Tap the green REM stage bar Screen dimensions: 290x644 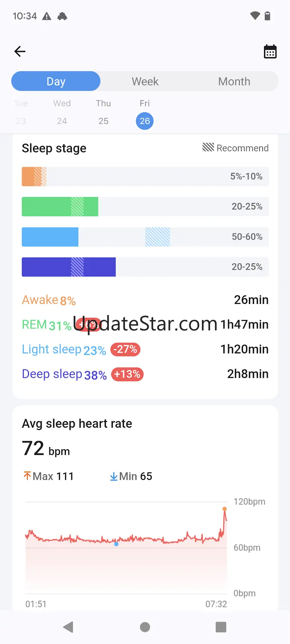[x=60, y=207]
